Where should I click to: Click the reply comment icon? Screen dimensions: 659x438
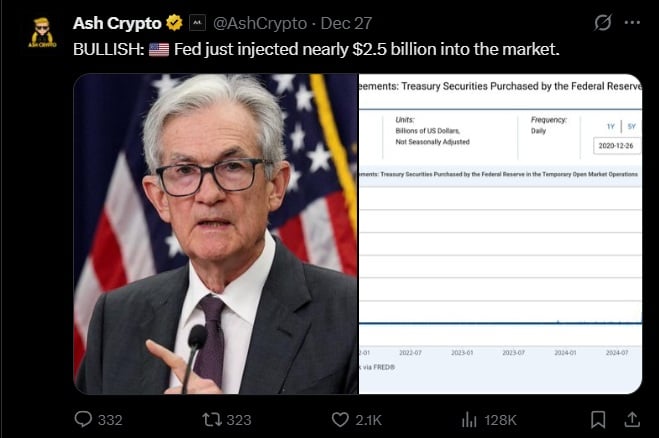point(84,419)
